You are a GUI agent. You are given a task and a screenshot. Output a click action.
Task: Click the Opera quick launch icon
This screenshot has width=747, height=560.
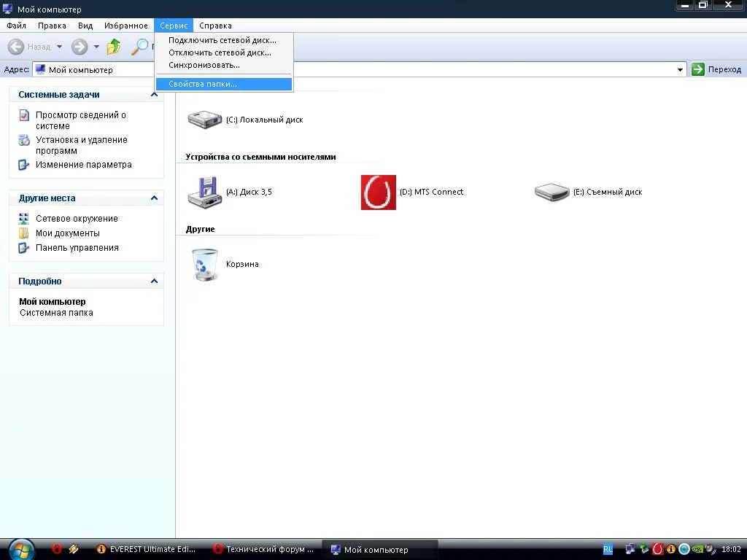[57, 548]
